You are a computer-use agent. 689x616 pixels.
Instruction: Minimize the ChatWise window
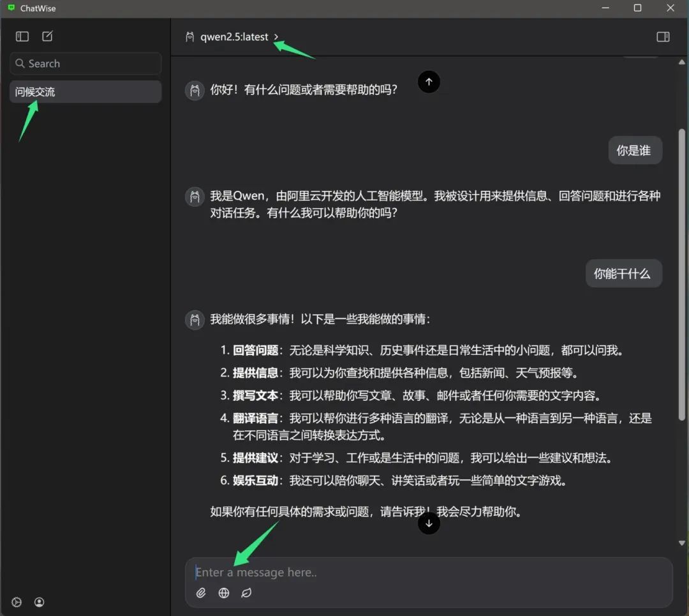click(x=605, y=8)
